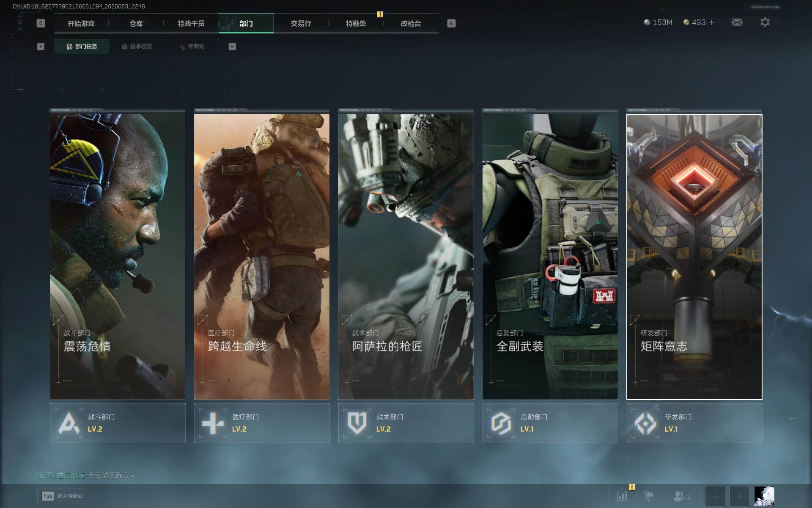Click the gold coin icon beside 433
This screenshot has width=812, height=508.
[686, 22]
